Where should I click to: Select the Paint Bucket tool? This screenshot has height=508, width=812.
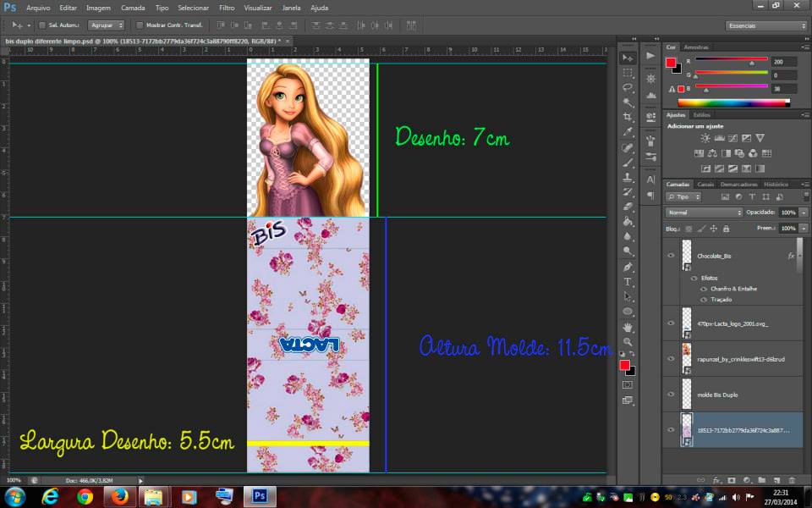(x=628, y=222)
